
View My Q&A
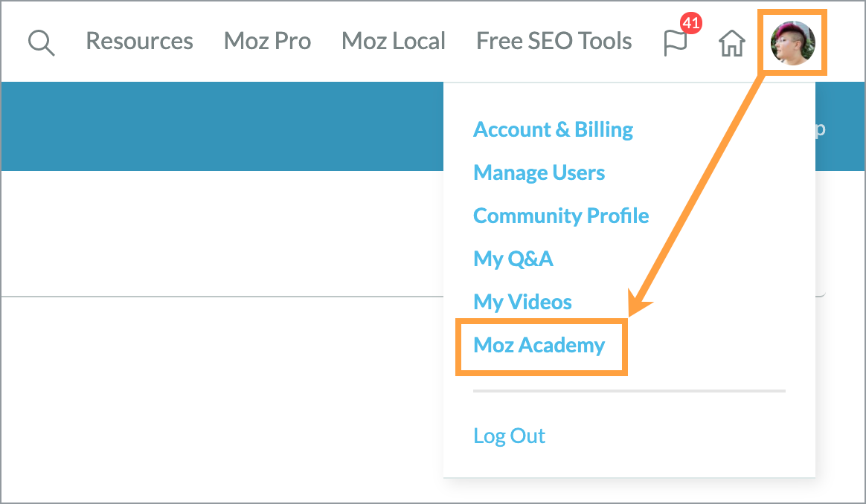(x=514, y=259)
